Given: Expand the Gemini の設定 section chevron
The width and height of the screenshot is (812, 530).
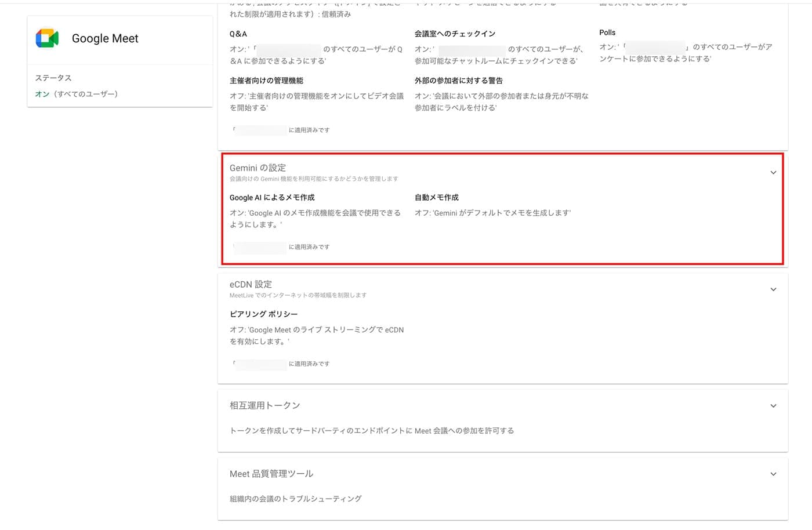Looking at the screenshot, I should 773,172.
